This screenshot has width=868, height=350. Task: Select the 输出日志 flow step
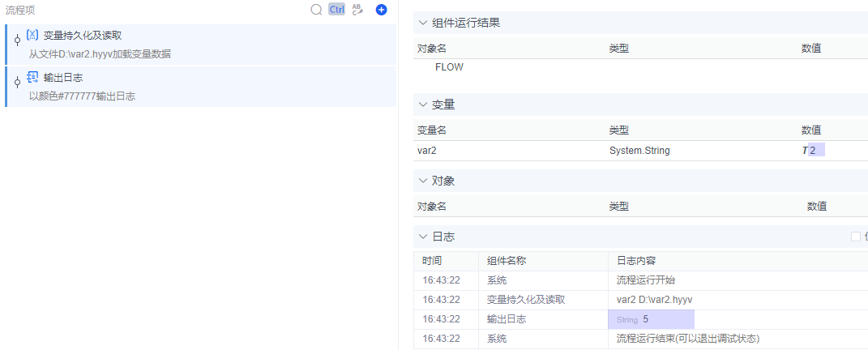point(201,87)
